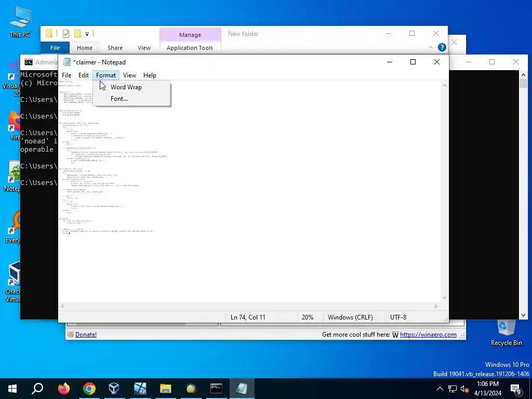This screenshot has height=399, width=532.
Task: Open the Donate! link
Action: (86, 335)
